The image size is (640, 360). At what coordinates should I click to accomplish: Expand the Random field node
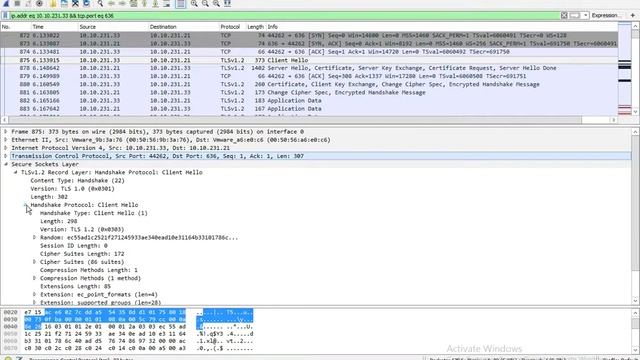coord(34,237)
